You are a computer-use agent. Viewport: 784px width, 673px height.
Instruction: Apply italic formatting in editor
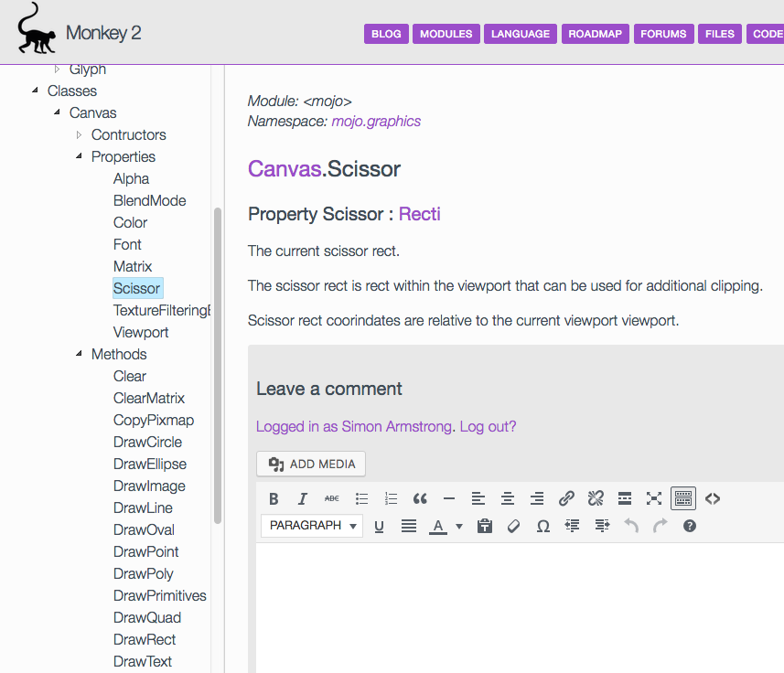302,498
